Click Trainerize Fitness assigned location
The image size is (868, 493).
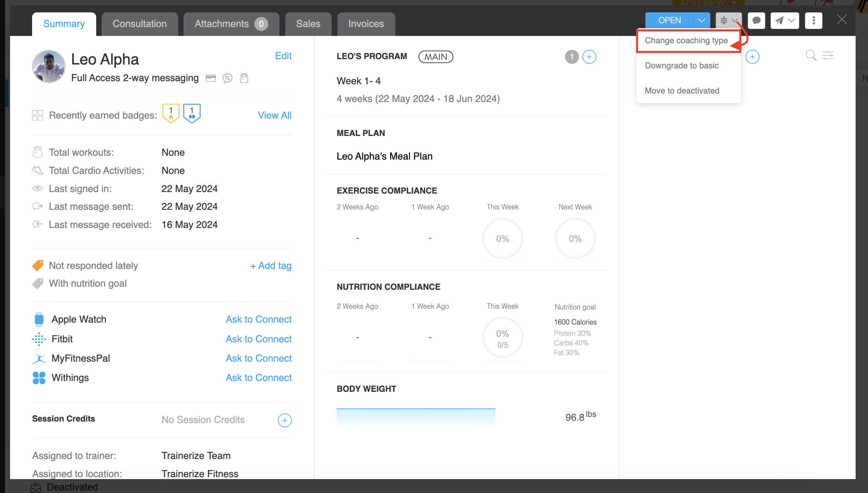(x=200, y=474)
